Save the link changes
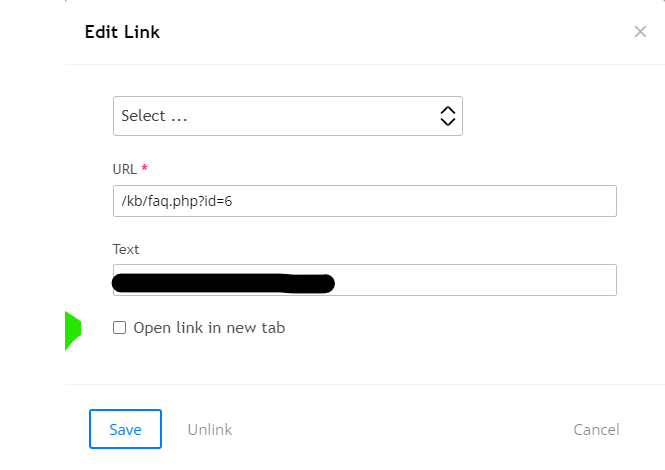The height and width of the screenshot is (470, 665). (x=125, y=429)
